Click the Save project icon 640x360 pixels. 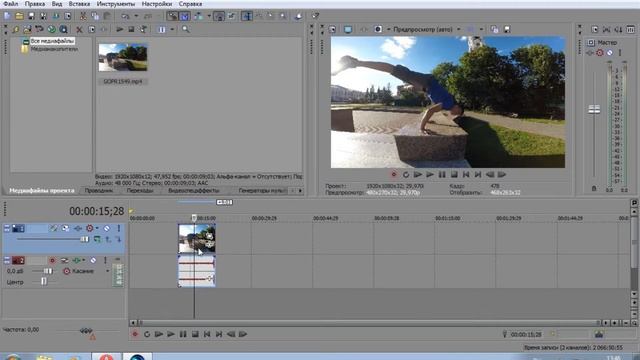(x=31, y=16)
